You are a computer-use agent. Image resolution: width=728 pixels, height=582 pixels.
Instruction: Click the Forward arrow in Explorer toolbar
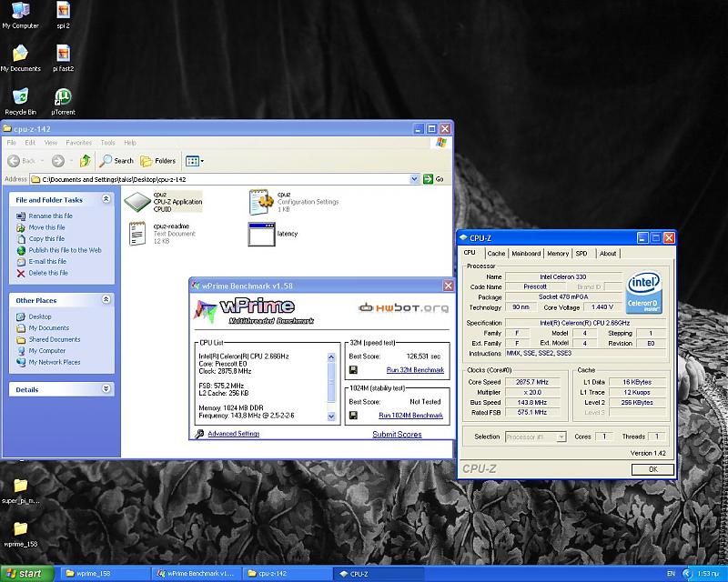coord(57,161)
